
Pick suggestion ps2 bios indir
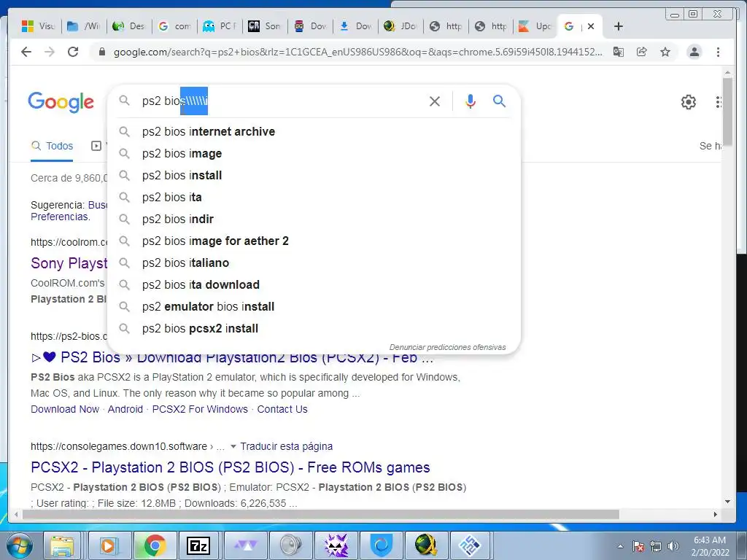coord(314,219)
